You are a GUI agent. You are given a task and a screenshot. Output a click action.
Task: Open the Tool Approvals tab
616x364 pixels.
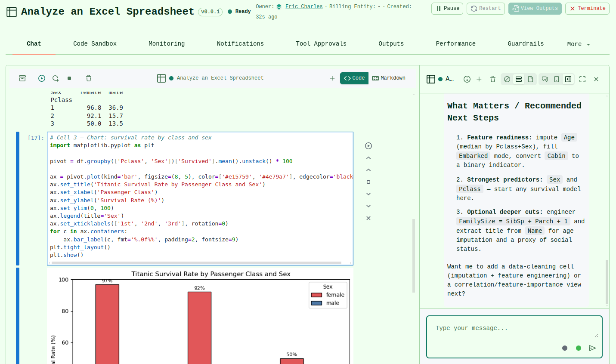321,43
